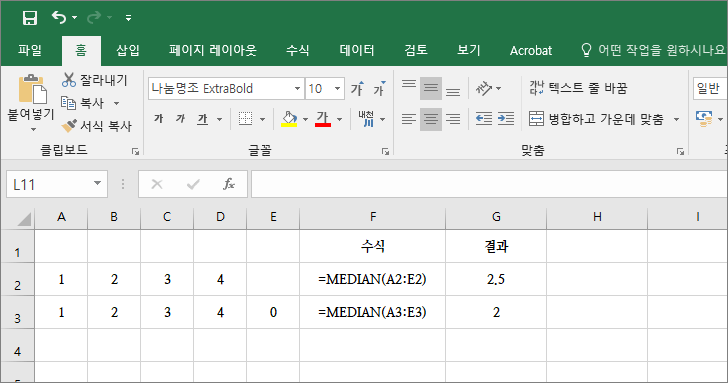Click 병합하고 가운데 맞춤 merge button

point(597,119)
